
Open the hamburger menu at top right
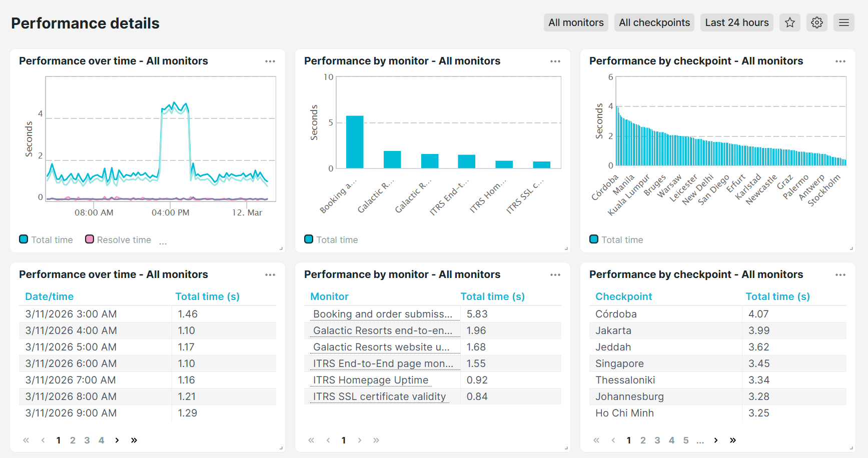point(844,22)
